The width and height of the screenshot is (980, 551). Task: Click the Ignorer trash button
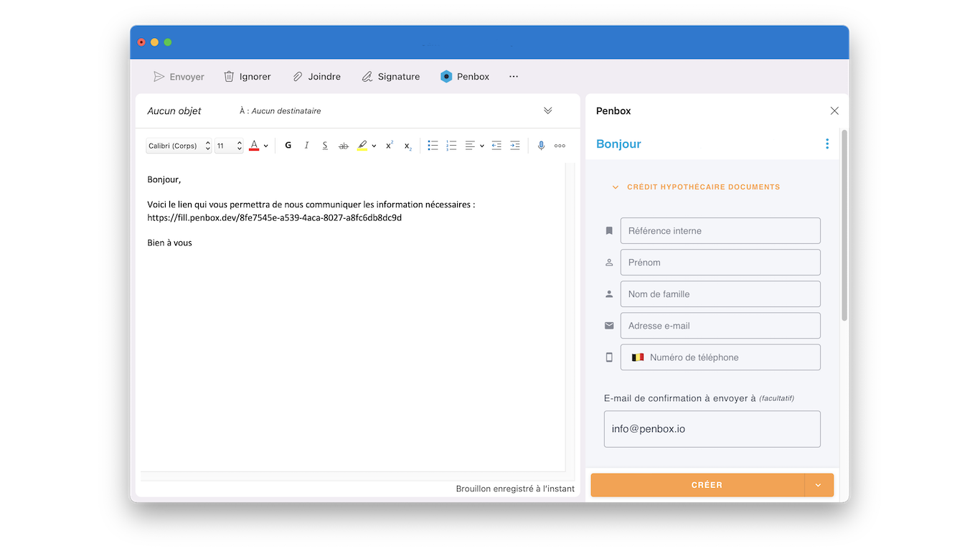247,77
